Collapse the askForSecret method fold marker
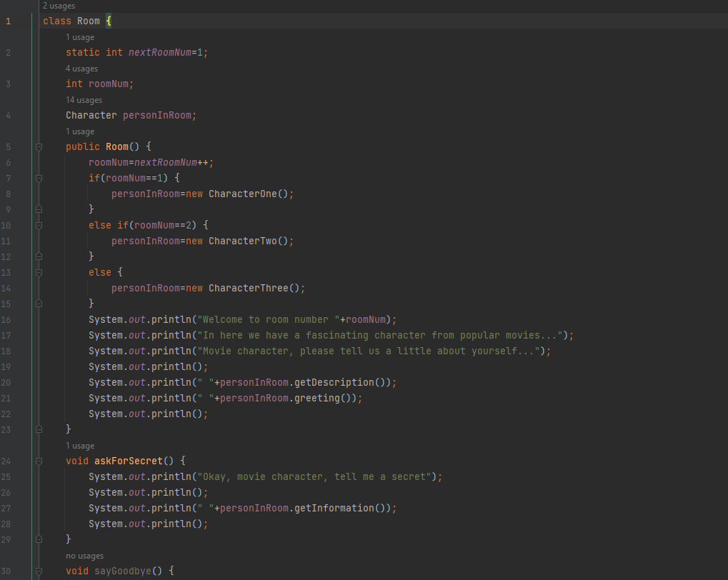This screenshot has height=580, width=728. point(39,461)
